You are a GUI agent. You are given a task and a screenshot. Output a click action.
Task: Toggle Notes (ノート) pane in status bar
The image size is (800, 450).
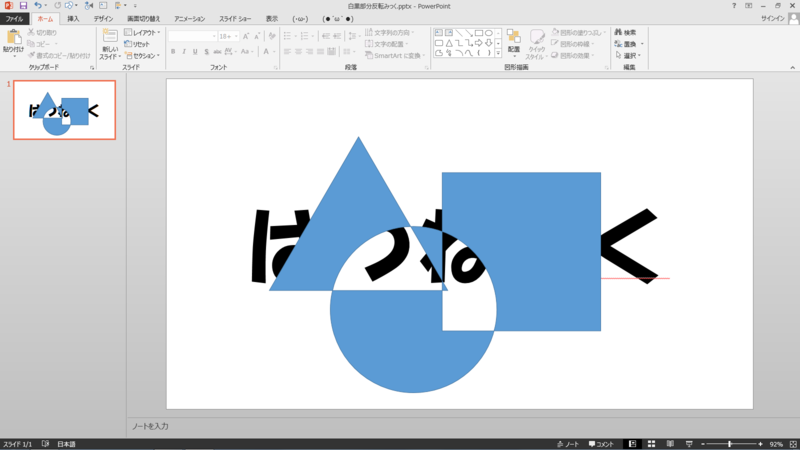[567, 444]
